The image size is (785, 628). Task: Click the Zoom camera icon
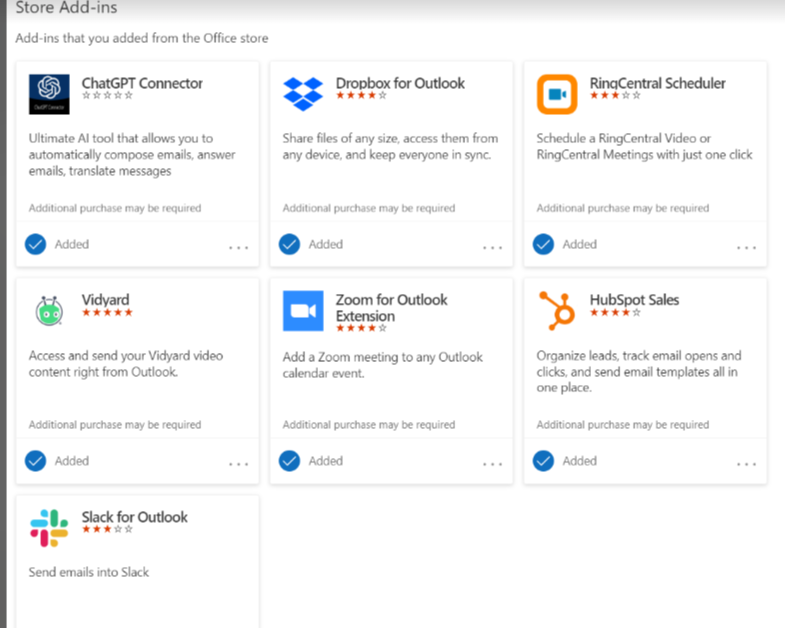pos(303,311)
